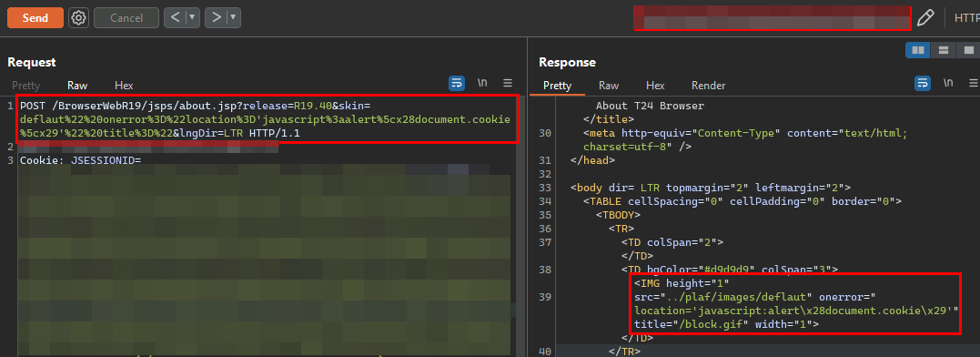Click the orange Send button

[x=35, y=18]
